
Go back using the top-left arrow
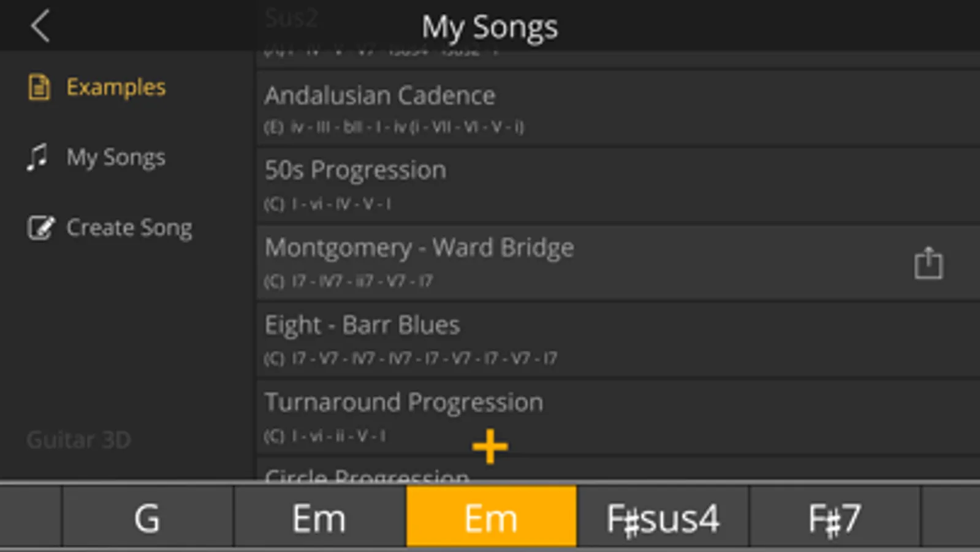click(x=39, y=26)
